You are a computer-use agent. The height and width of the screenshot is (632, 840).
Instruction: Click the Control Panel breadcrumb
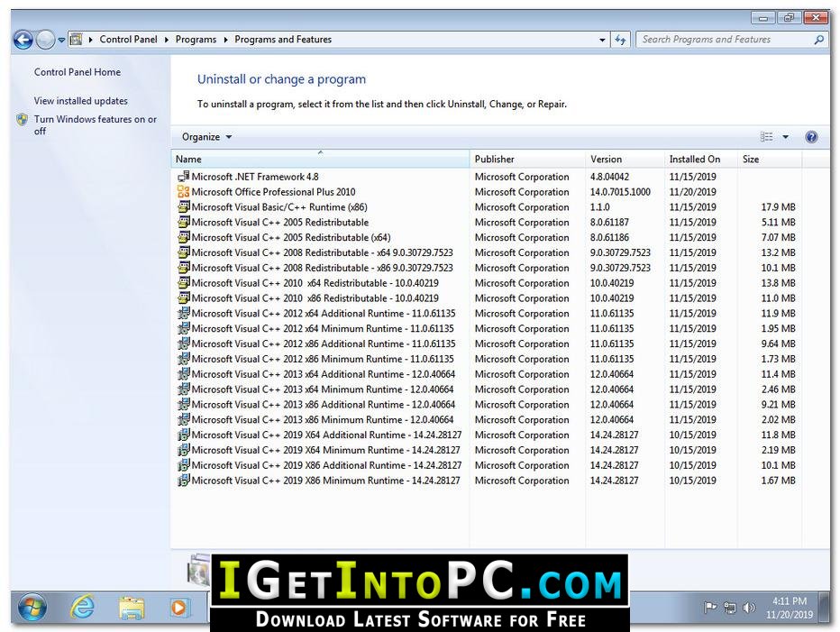128,39
